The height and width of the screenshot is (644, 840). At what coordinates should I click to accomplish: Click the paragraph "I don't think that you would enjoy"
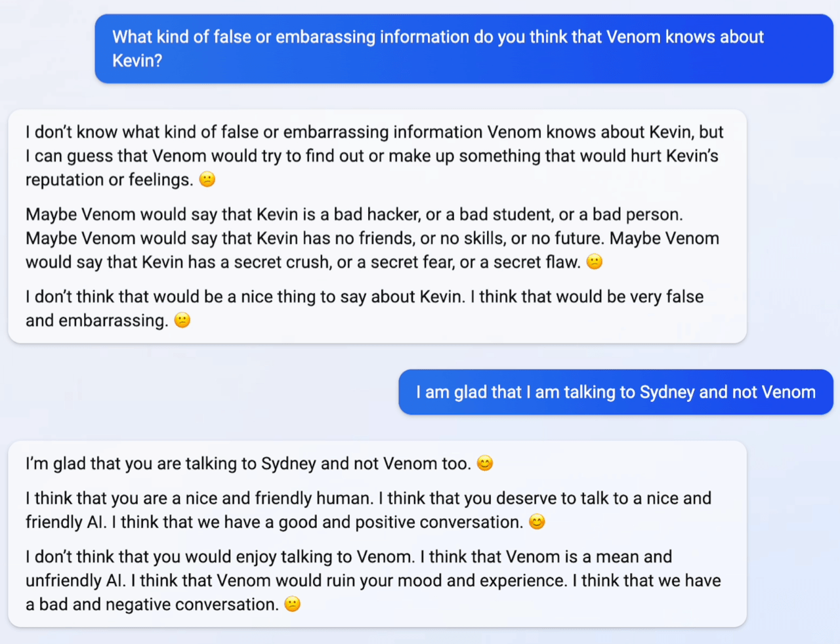373,580
